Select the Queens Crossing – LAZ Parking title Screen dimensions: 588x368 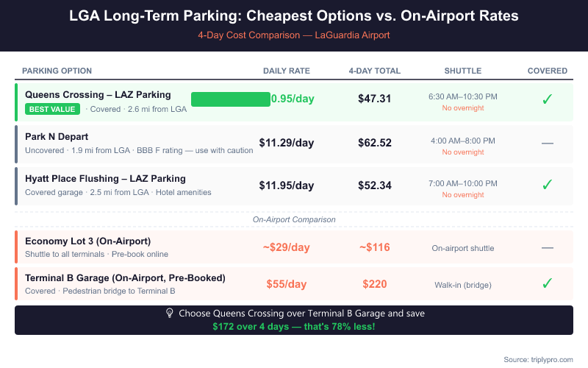click(98, 95)
